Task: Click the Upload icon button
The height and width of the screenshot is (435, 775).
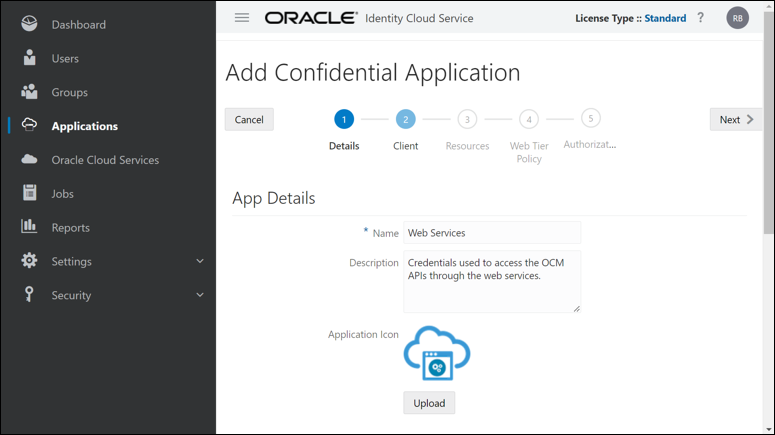Action: pos(429,403)
